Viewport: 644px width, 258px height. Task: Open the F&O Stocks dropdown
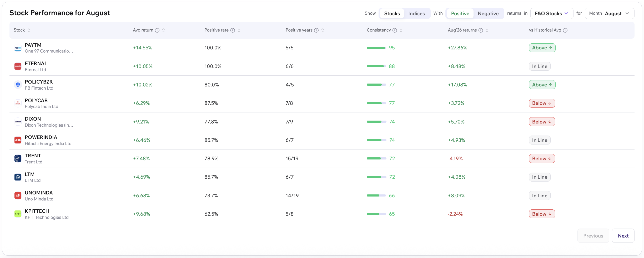click(552, 13)
